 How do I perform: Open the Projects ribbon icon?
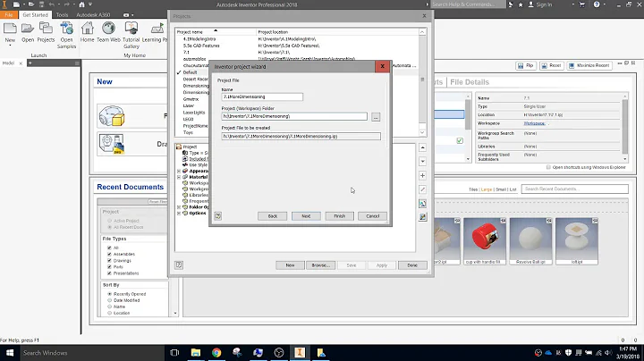(x=46, y=29)
